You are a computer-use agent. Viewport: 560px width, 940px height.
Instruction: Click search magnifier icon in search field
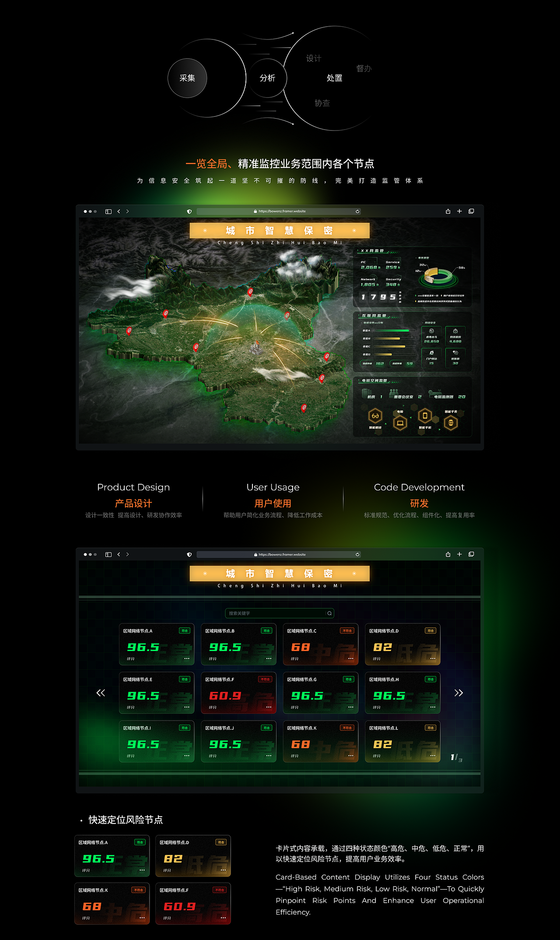329,613
